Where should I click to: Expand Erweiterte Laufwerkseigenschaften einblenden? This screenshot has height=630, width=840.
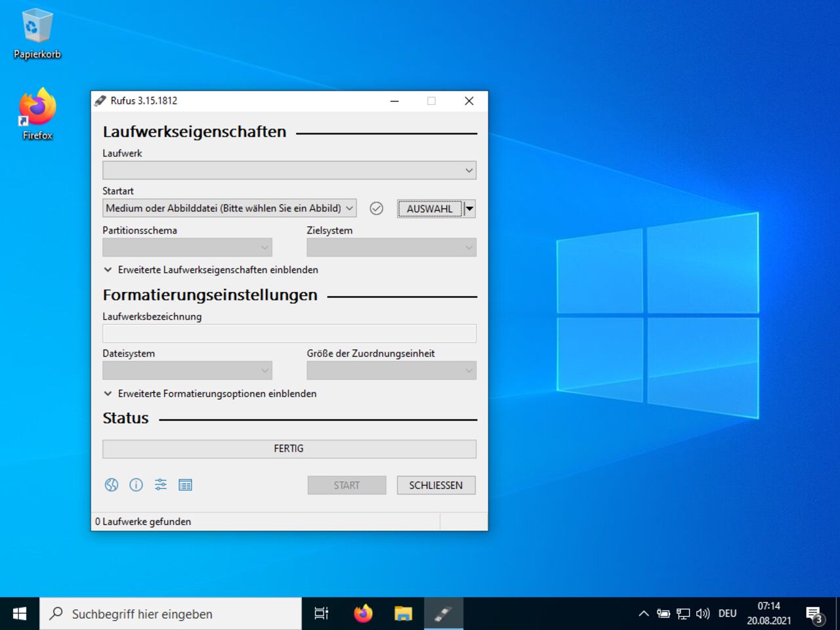(211, 270)
